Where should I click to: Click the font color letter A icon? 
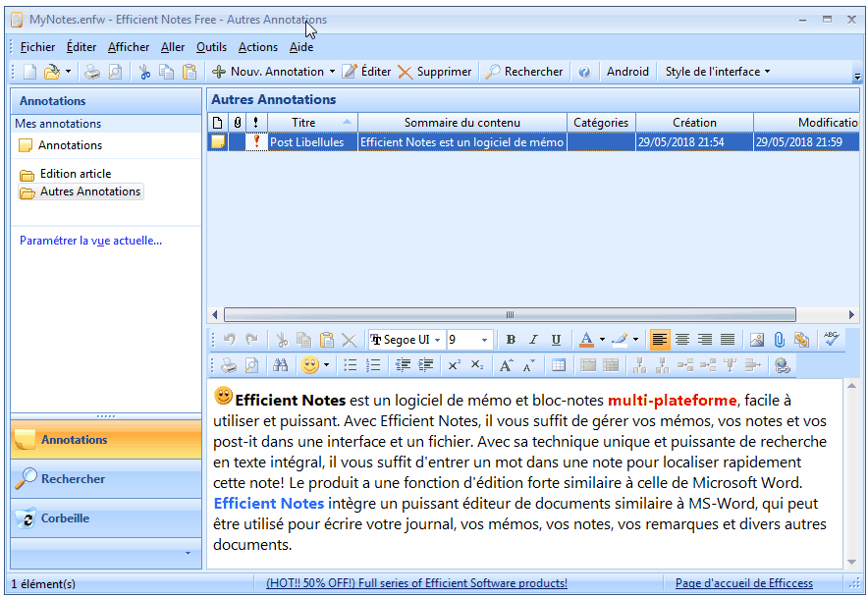click(x=586, y=340)
